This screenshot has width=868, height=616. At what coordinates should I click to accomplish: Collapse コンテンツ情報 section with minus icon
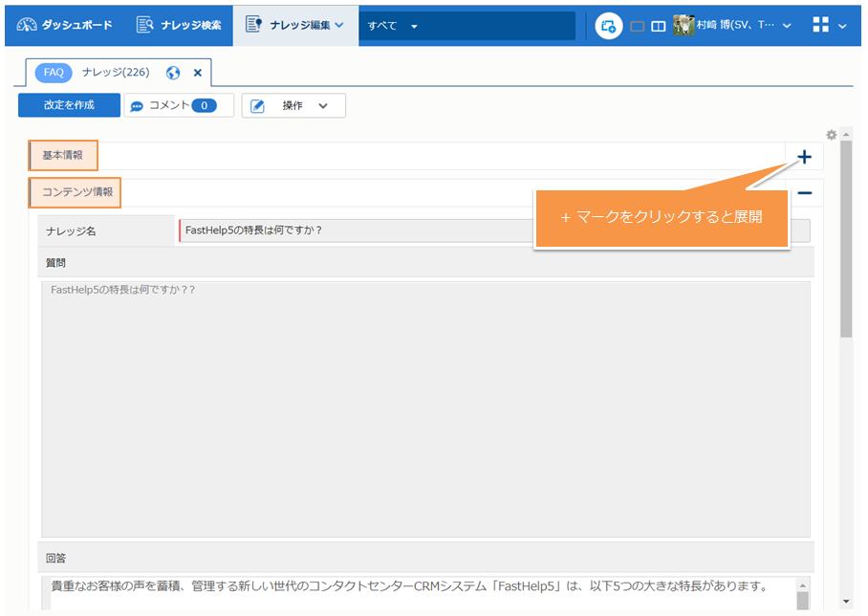coord(804,193)
